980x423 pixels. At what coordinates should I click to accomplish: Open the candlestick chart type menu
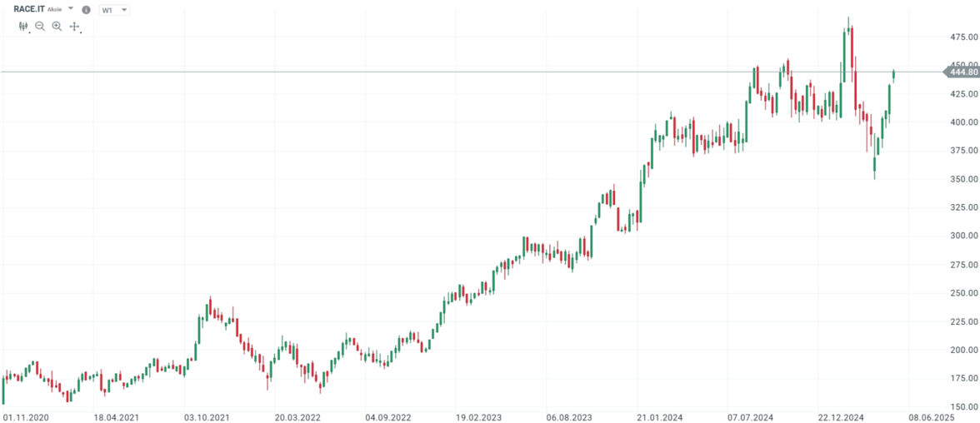(x=23, y=27)
